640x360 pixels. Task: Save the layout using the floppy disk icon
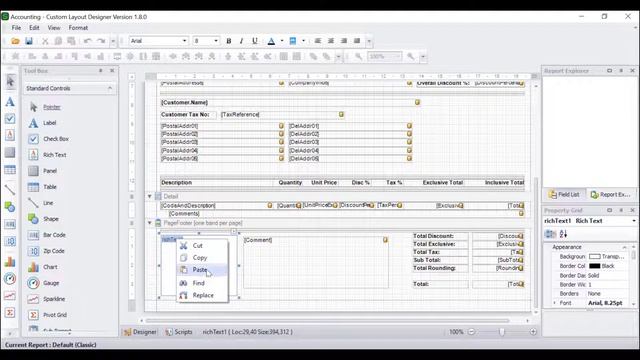(x=29, y=41)
